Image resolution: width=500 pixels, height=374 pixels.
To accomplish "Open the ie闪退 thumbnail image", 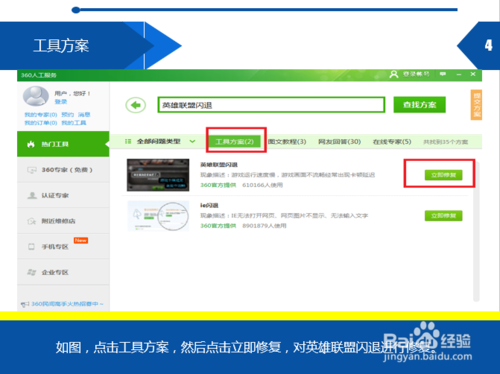I will pyautogui.click(x=158, y=216).
